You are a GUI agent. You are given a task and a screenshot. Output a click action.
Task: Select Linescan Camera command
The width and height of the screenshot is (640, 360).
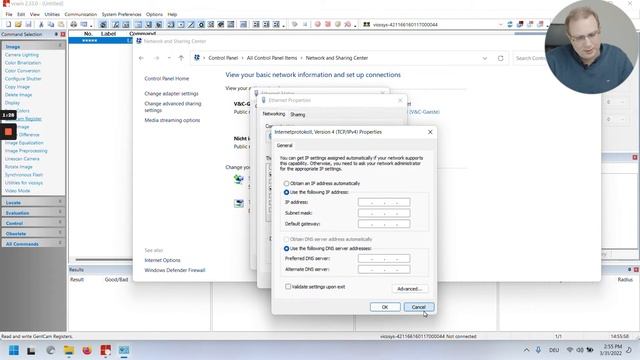tap(22, 159)
